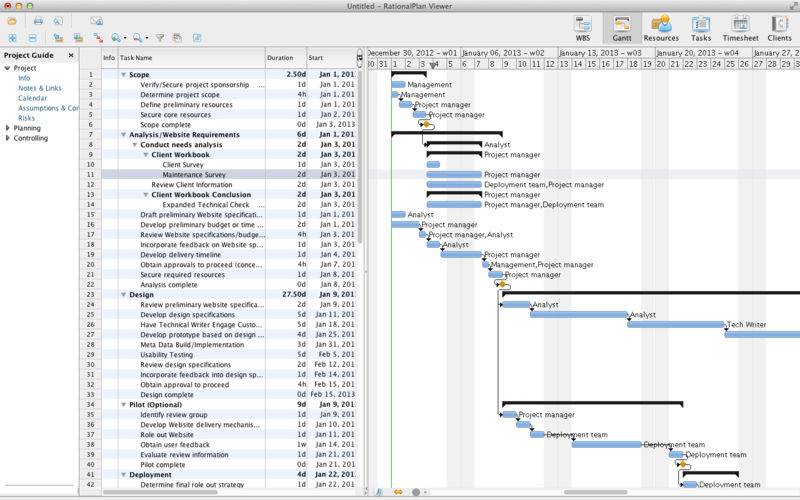Expand the Controlling node in Project Guide
Screen dimensions: 800x500
[x=7, y=138]
